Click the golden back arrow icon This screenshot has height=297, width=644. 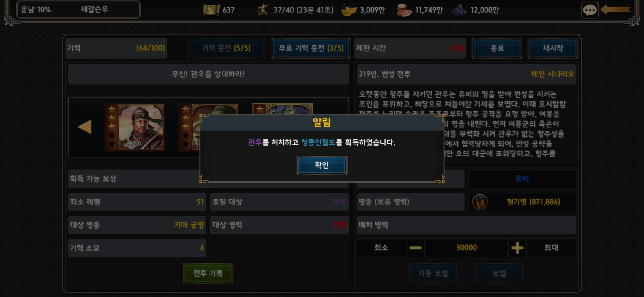(x=615, y=10)
